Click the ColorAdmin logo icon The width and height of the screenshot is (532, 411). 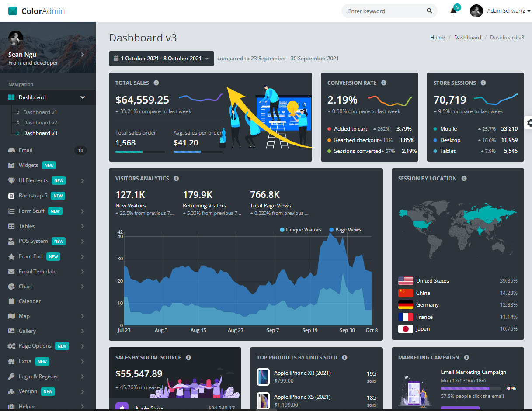tap(13, 11)
